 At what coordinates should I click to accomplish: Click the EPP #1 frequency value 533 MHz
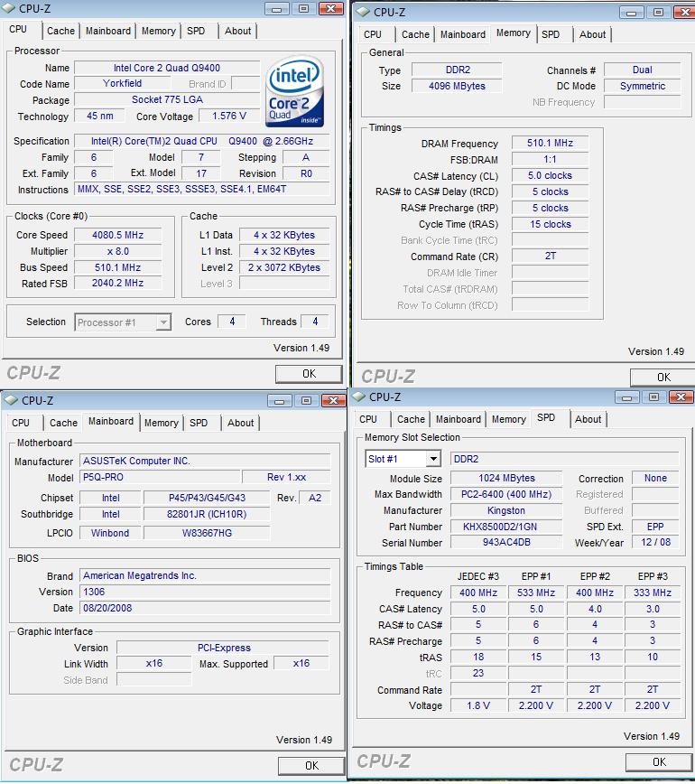[536, 593]
